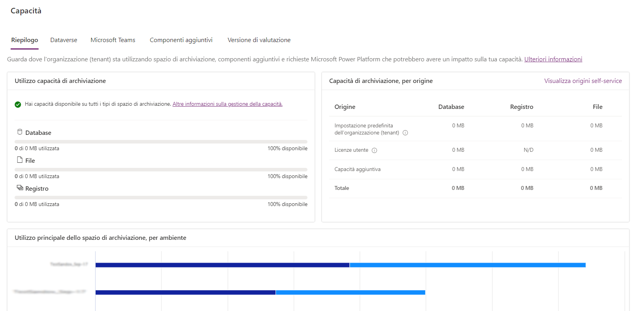The image size is (644, 311).
Task: Click the File column header in table
Action: pyautogui.click(x=598, y=107)
